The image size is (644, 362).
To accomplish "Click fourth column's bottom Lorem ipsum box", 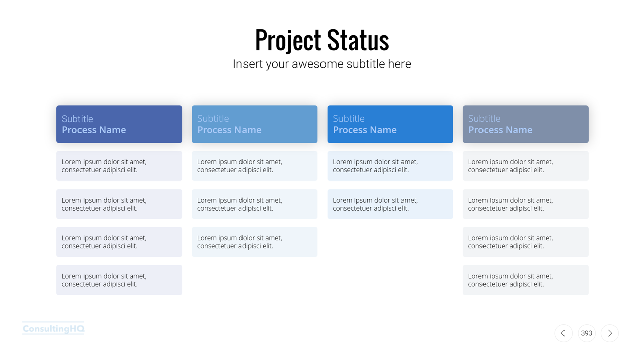I will [525, 280].
